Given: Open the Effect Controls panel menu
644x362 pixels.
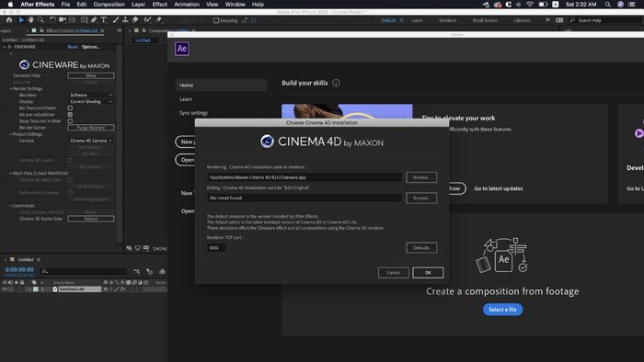Looking at the screenshot, I should click(x=102, y=30).
